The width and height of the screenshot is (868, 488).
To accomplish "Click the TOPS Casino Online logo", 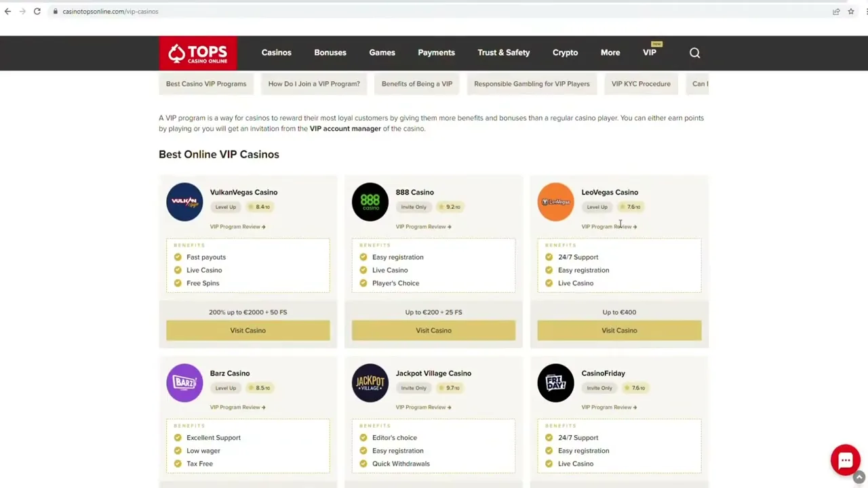I will [x=198, y=53].
